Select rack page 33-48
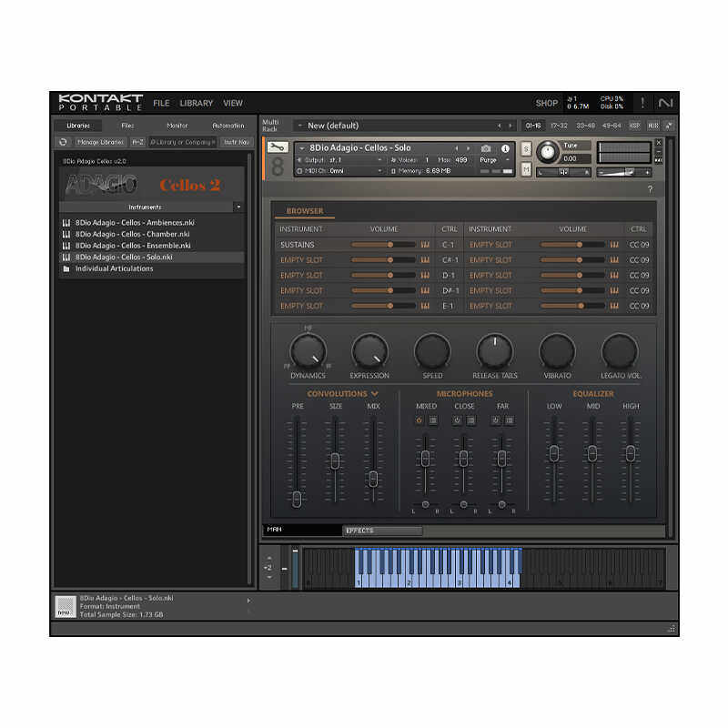Viewport: 728px width, 728px height. pos(585,126)
